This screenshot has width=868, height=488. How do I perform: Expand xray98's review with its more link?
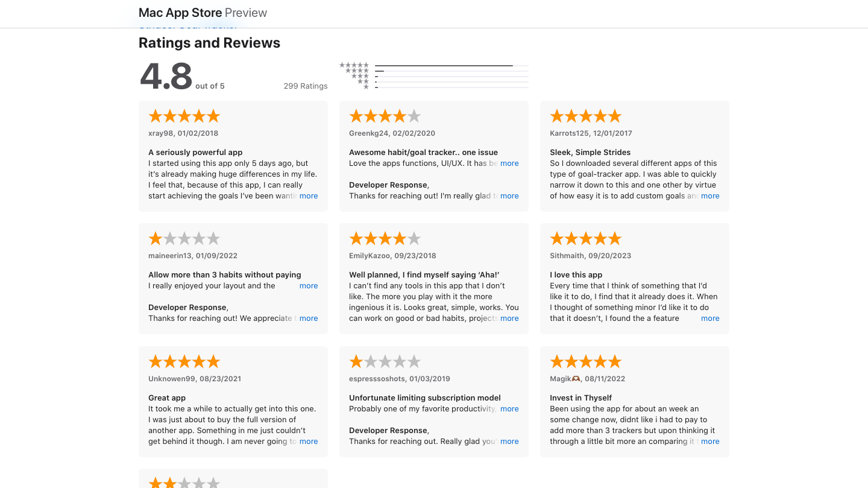pyautogui.click(x=309, y=195)
